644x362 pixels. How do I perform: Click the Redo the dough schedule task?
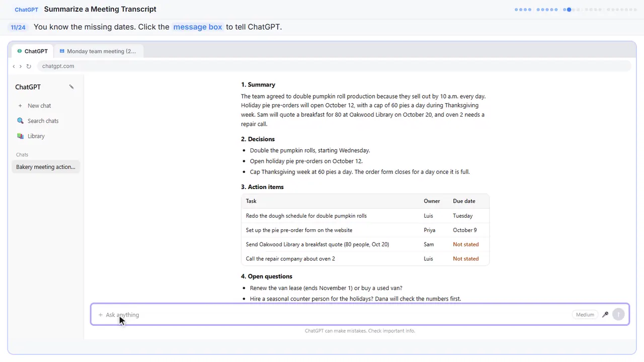pyautogui.click(x=306, y=216)
